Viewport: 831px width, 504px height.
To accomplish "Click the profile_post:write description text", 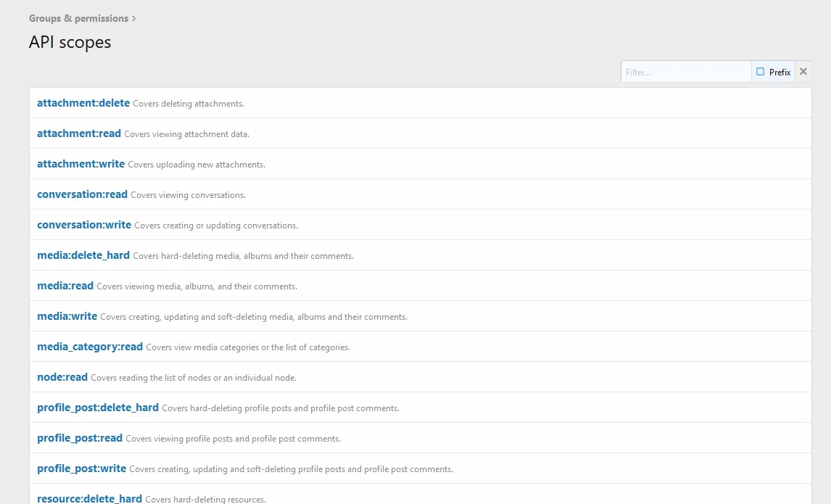I will point(291,469).
